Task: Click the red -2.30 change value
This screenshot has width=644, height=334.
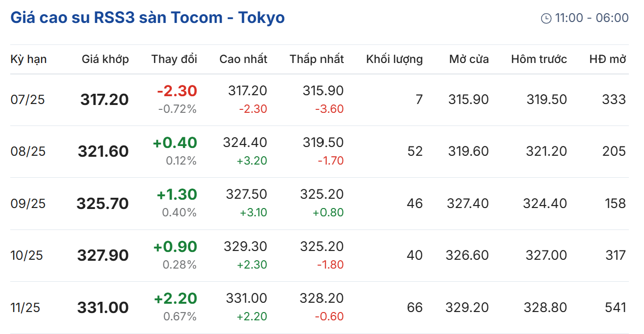Action: tap(177, 91)
